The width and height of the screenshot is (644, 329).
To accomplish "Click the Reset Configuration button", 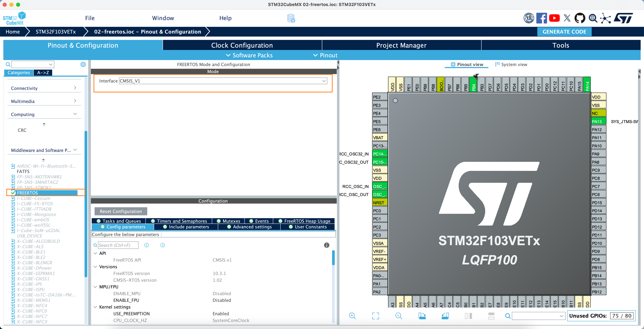I will coord(121,211).
